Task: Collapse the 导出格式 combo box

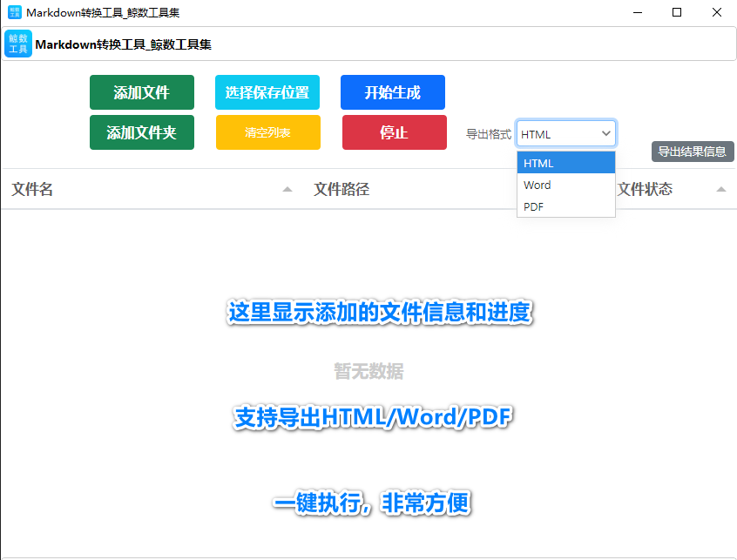Action: tap(566, 134)
